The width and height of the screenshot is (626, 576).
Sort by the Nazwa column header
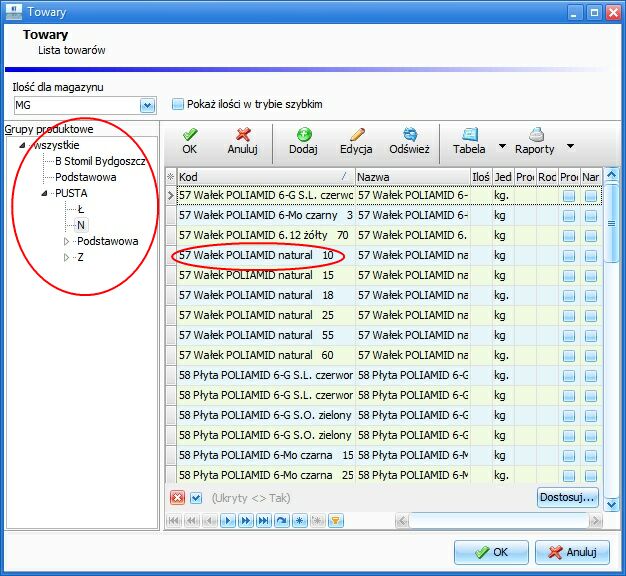click(x=412, y=177)
